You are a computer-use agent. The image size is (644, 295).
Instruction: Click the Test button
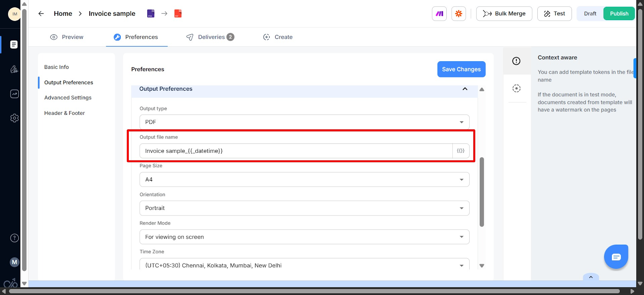click(x=554, y=14)
